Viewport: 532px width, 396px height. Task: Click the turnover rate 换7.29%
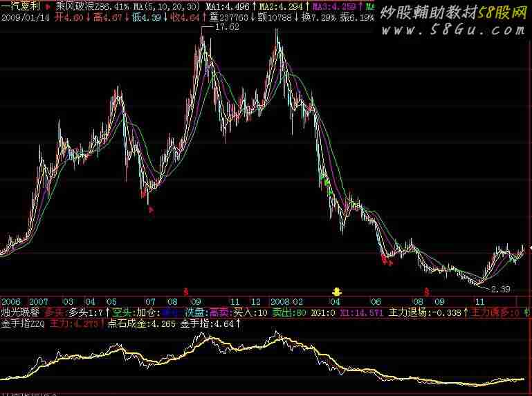coord(318,17)
